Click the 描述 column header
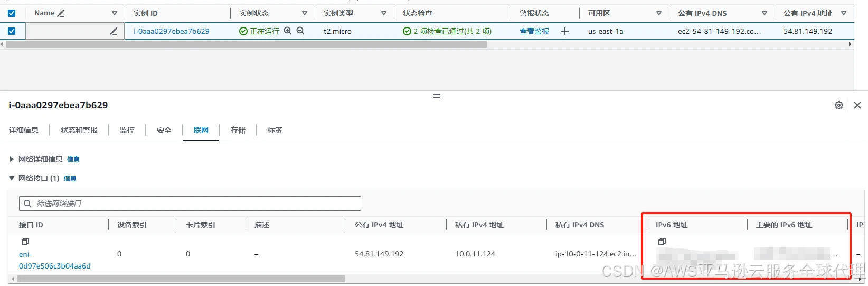The image size is (868, 286). pos(262,225)
